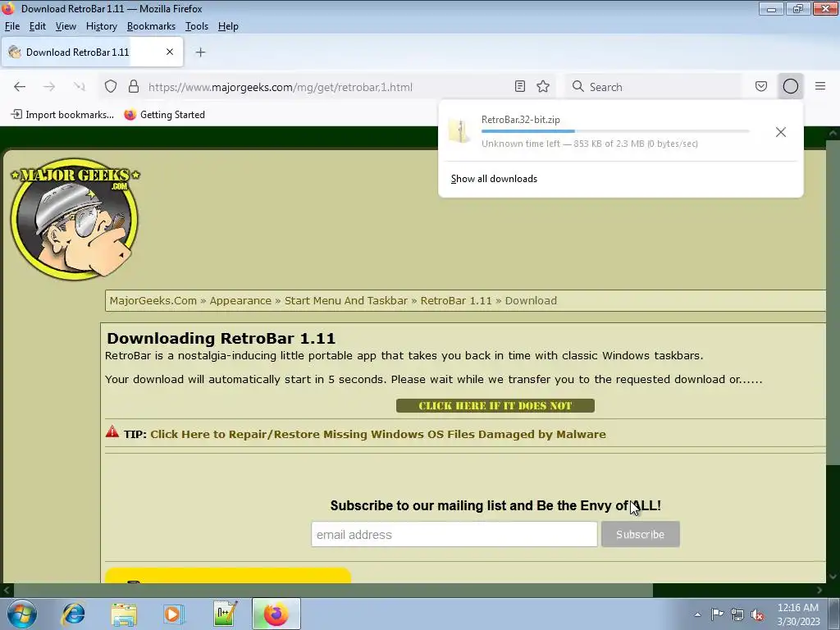
Task: Open the Help menu
Action: tap(228, 26)
